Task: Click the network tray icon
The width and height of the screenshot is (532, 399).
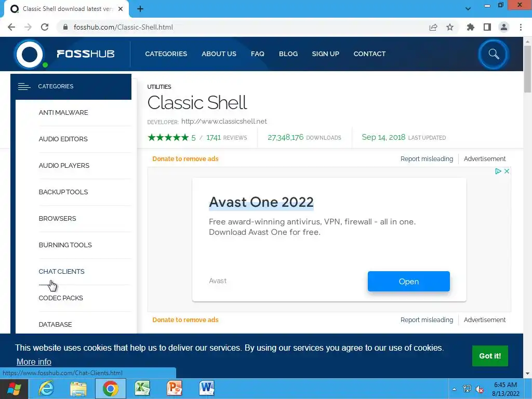Action: [467, 389]
